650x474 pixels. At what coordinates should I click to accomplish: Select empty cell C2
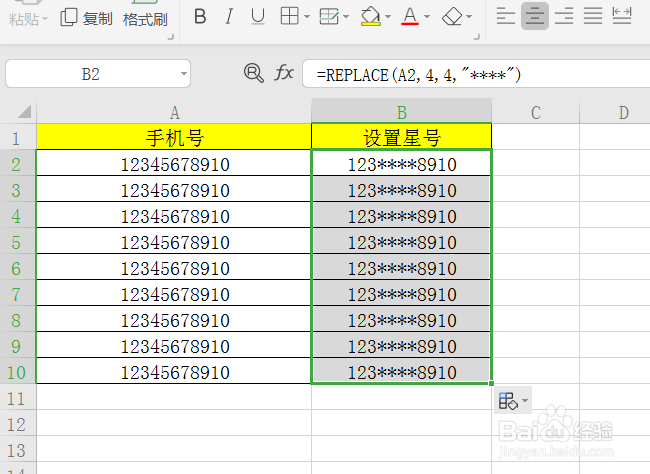tap(536, 163)
